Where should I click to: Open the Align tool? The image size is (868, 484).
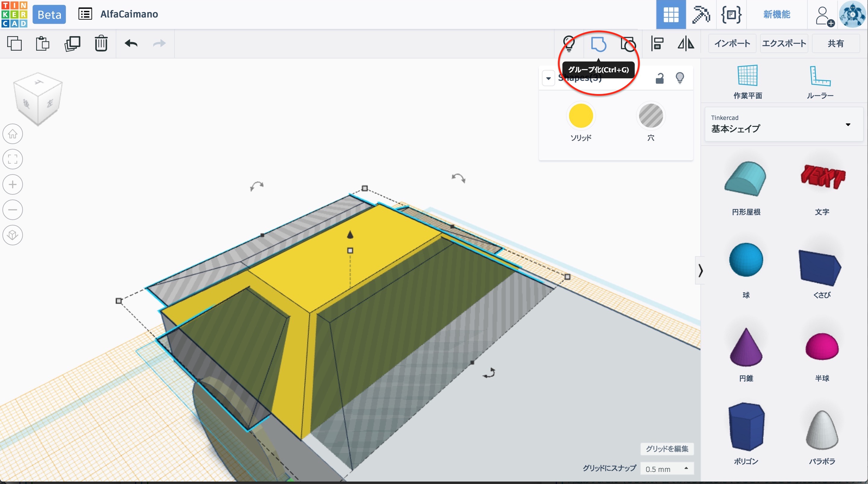pyautogui.click(x=657, y=44)
